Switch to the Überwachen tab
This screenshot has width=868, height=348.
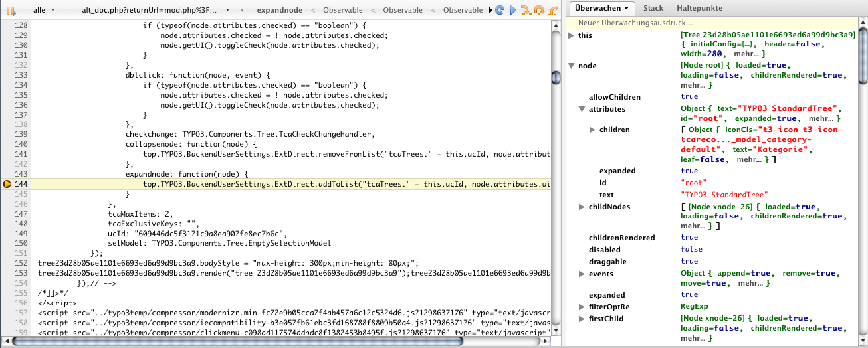(602, 9)
